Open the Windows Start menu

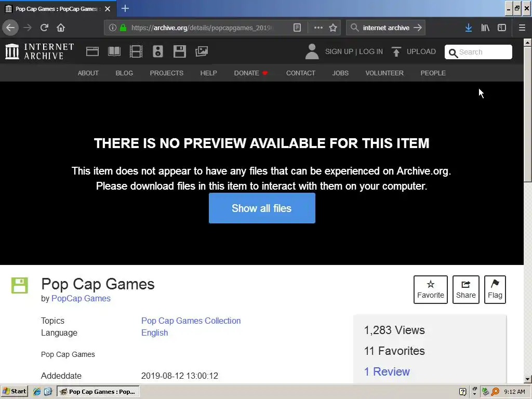tap(14, 391)
